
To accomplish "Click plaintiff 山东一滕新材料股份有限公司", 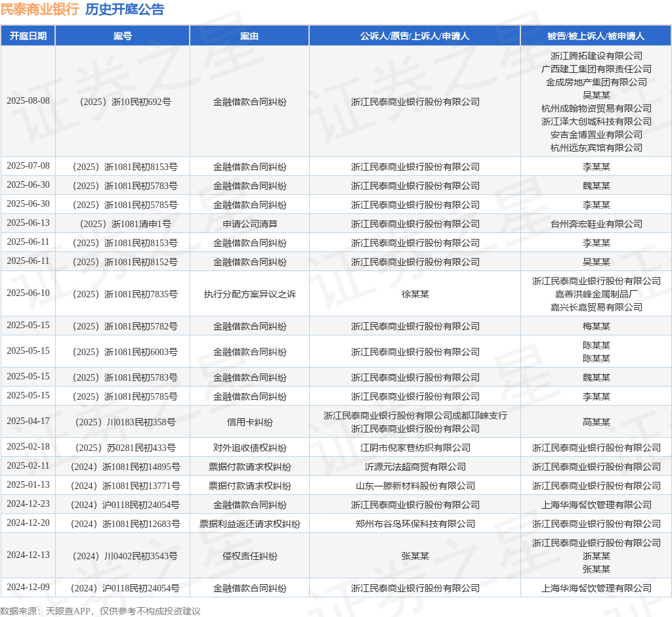I will (415, 486).
